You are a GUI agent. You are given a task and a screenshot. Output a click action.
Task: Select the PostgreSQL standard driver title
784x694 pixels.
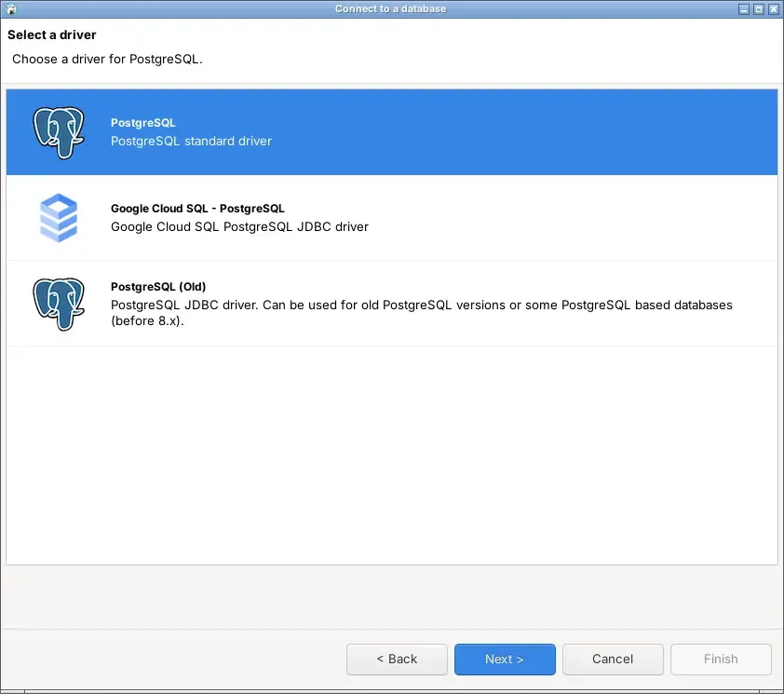click(143, 123)
